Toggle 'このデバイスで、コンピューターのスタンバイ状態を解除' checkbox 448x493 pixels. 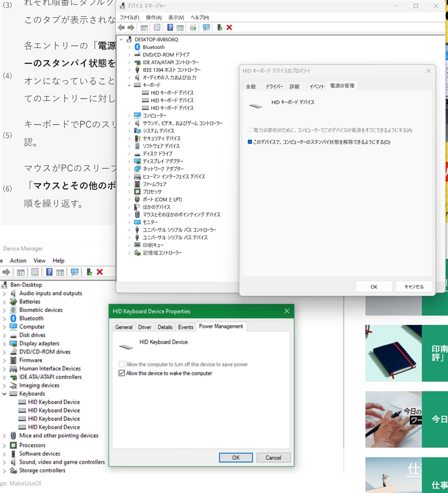point(250,142)
